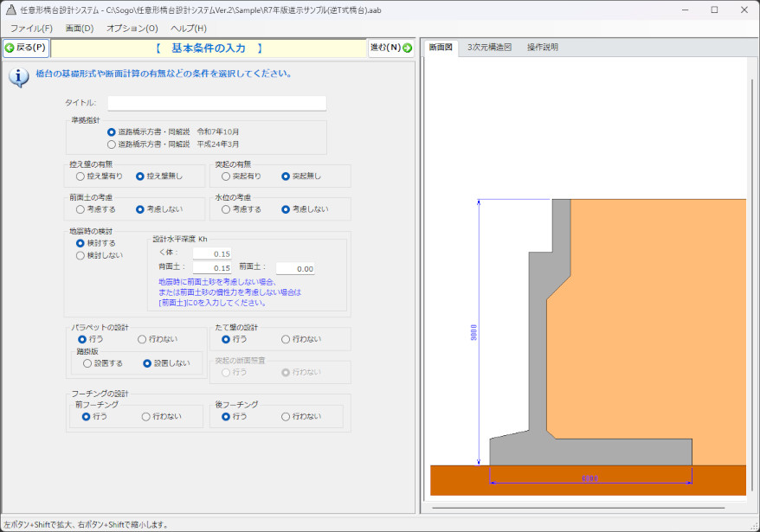
Task: Select 設置する for 踏掛版
Action: pos(87,363)
